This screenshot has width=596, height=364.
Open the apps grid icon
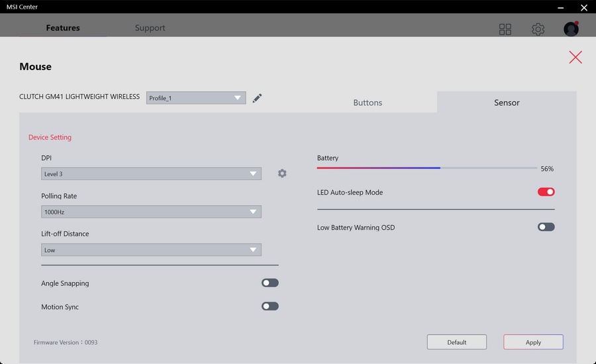[505, 29]
